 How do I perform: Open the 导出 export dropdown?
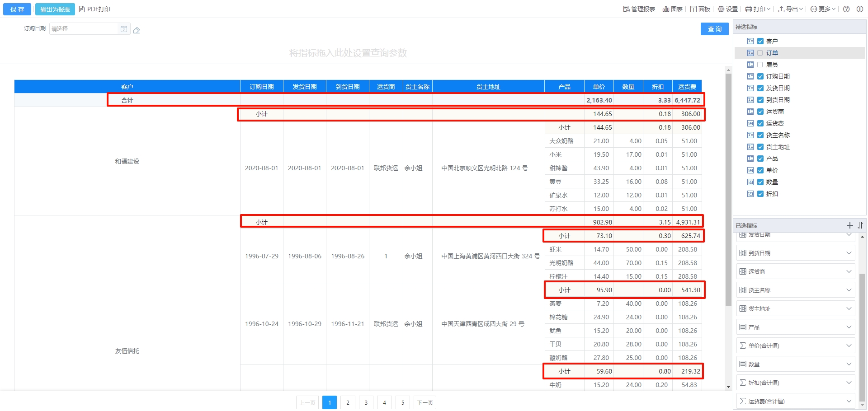[790, 9]
